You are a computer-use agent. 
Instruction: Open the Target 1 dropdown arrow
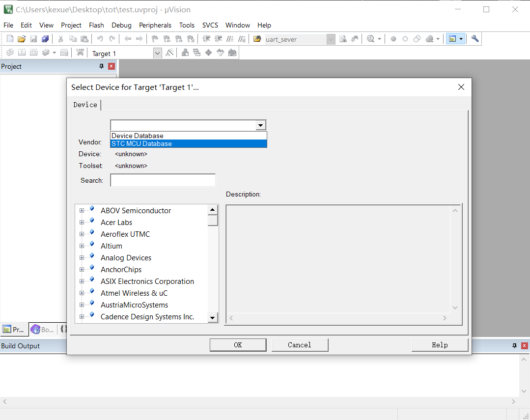(x=157, y=53)
